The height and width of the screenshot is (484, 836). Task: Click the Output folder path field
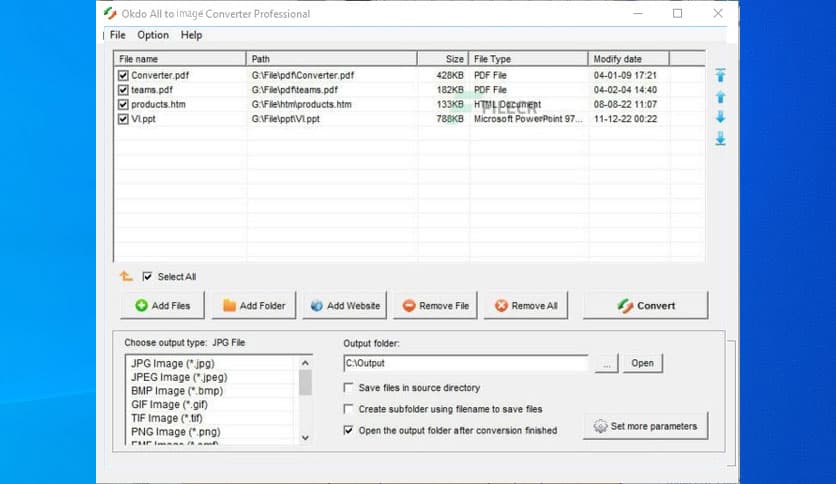click(465, 363)
